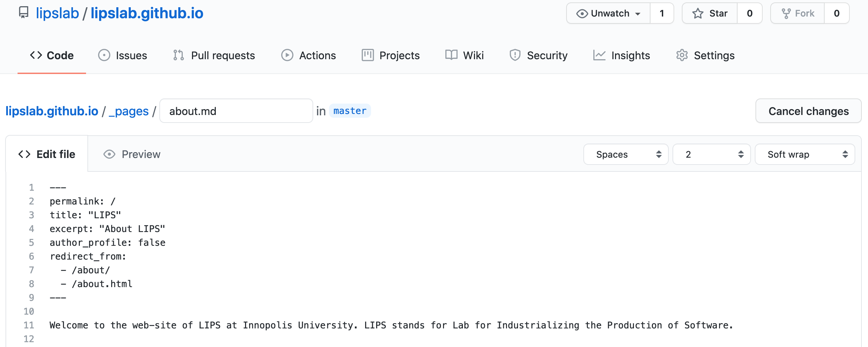Click the Cancel changes button
Screen dimensions: 868x347
click(x=808, y=111)
